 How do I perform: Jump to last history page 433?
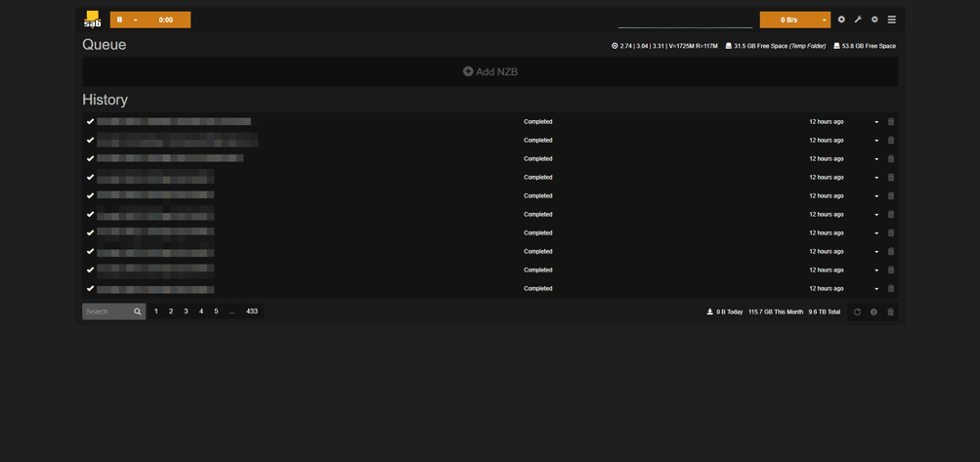coord(252,312)
